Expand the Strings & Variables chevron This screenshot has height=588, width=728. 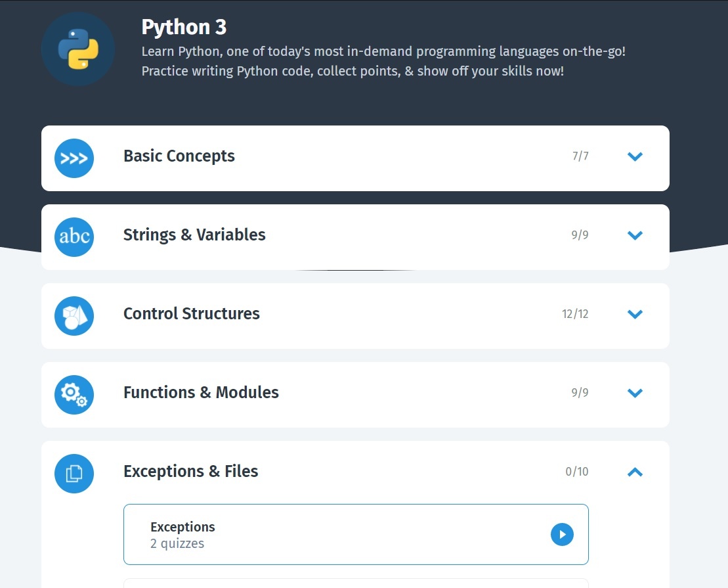(x=635, y=235)
